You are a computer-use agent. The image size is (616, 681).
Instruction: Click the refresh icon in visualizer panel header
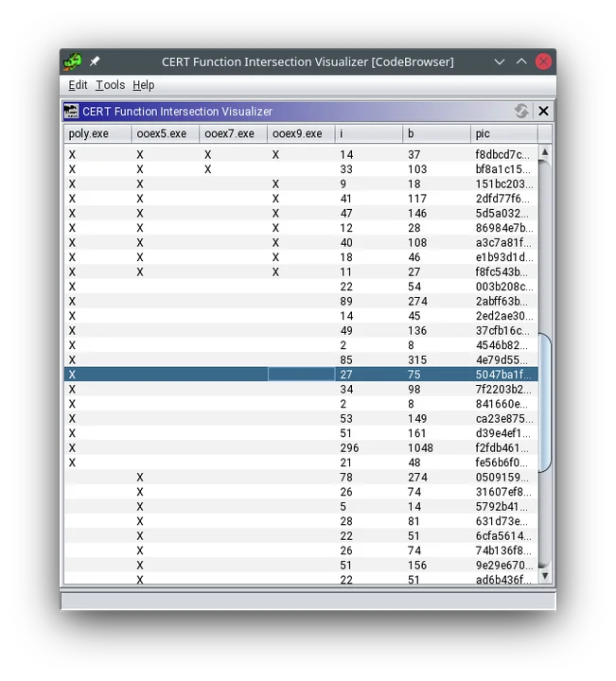(x=521, y=112)
